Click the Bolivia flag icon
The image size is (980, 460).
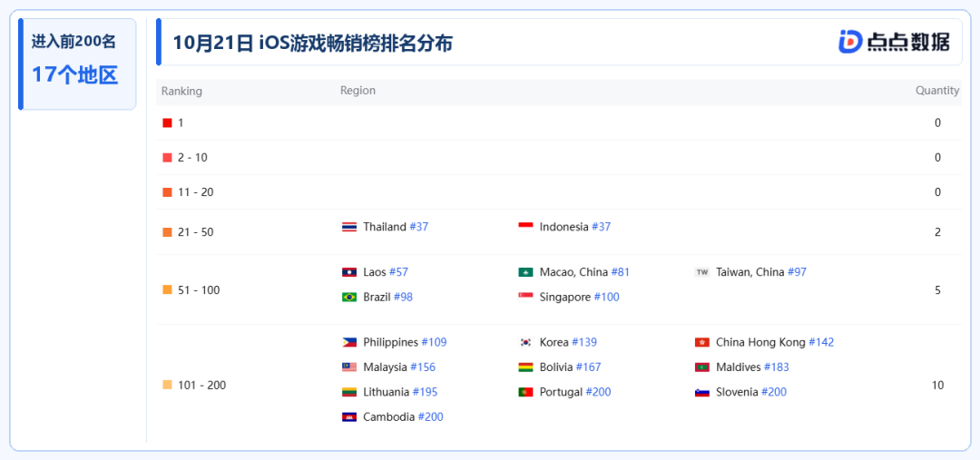(525, 367)
